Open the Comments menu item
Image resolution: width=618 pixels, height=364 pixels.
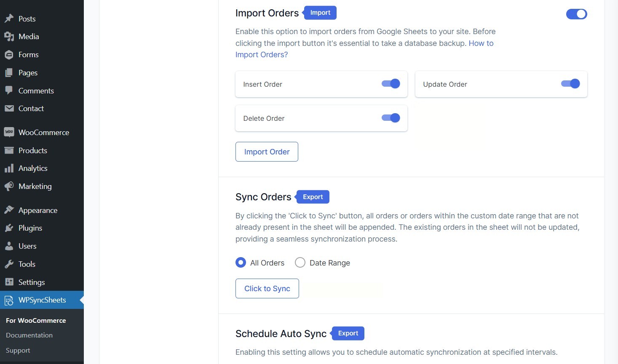[x=42, y=90]
